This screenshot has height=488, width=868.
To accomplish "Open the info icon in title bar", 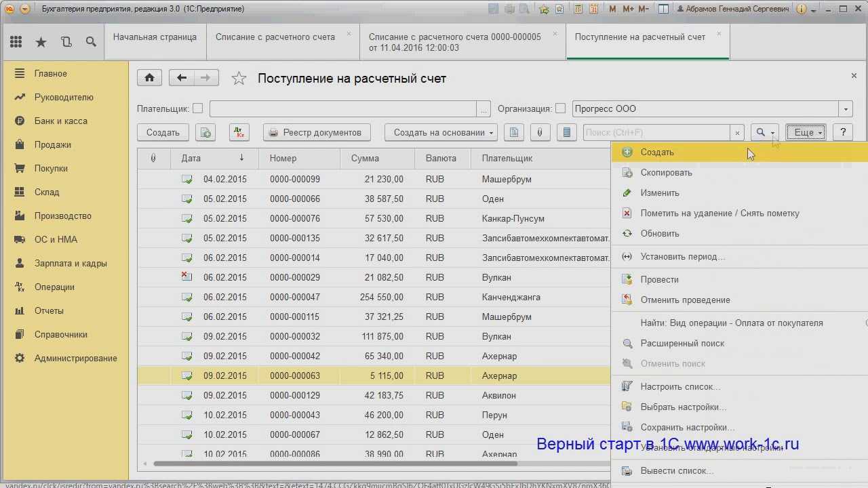I will tap(802, 9).
